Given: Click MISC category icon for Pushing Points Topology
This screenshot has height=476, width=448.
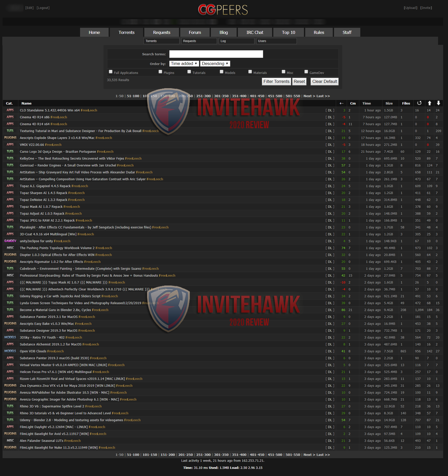Looking at the screenshot, I should coord(10,248).
